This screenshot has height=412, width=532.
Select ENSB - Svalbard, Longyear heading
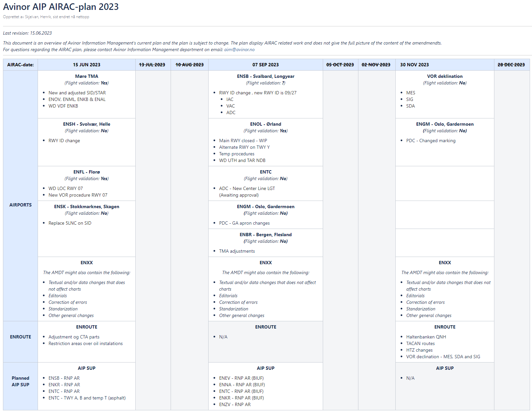(266, 76)
